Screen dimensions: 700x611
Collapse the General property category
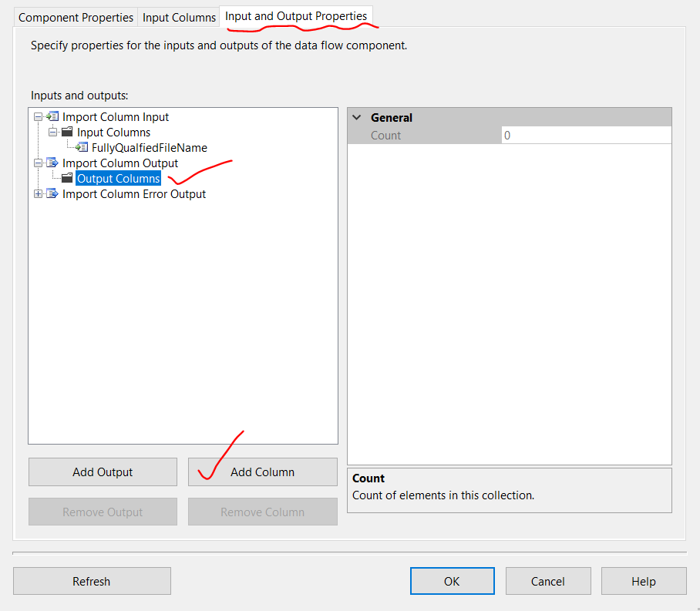click(x=356, y=117)
